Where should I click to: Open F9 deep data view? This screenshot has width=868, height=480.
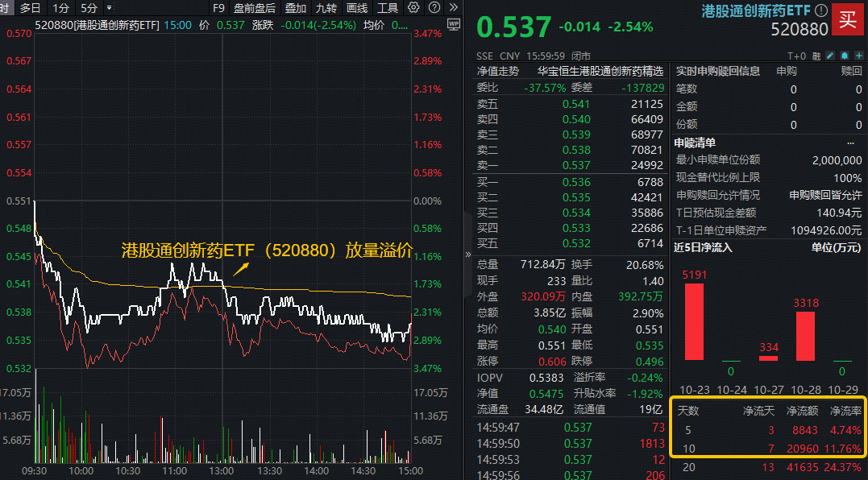pos(218,8)
